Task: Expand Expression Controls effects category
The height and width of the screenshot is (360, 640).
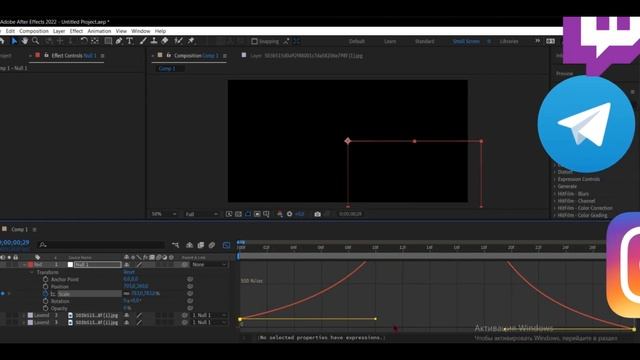Action: click(x=555, y=179)
